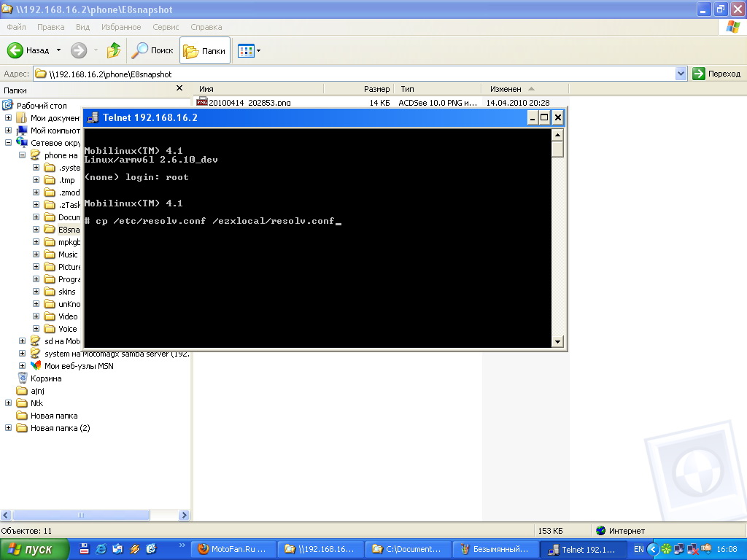
Task: Select Рабочий стол in folder tree
Action: click(x=42, y=106)
